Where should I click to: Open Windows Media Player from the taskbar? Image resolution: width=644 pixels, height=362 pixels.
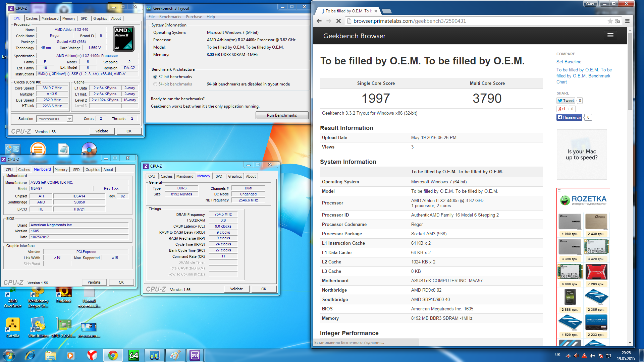click(71, 355)
